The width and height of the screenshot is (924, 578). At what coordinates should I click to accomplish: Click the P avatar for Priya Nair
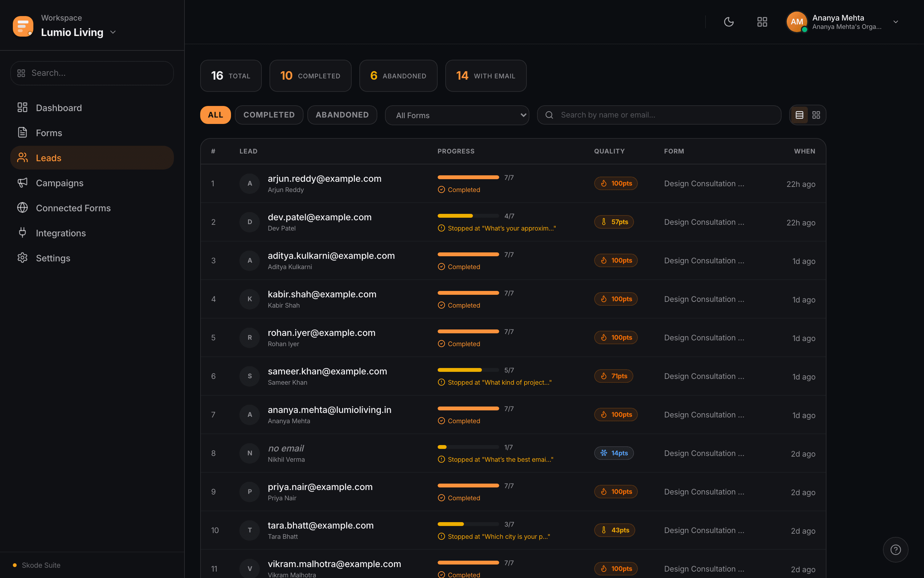pos(250,492)
